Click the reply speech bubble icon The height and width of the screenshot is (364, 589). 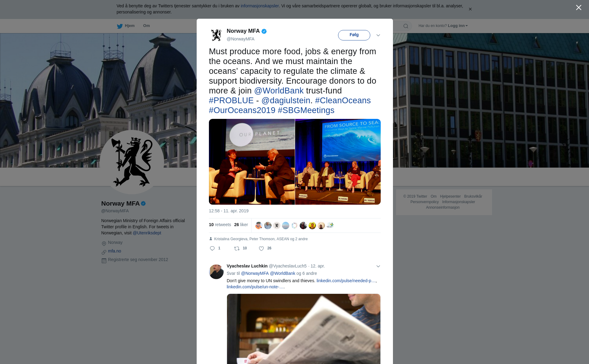[212, 248]
